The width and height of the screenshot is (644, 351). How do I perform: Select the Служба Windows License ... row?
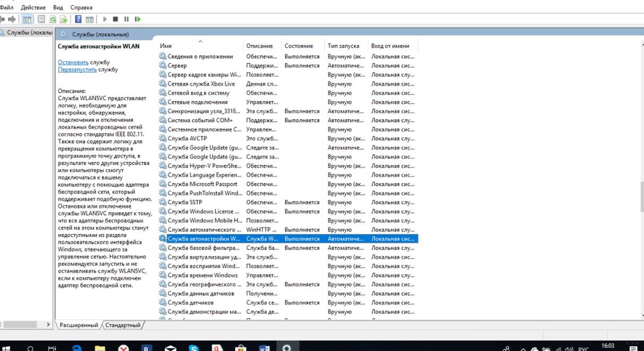pos(288,211)
